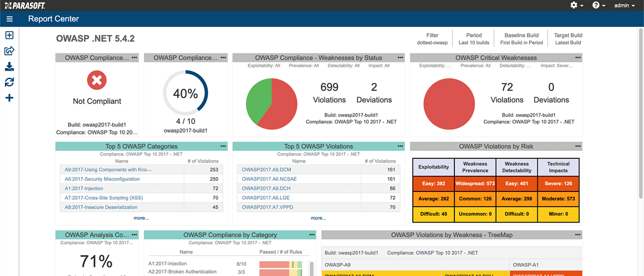Viewport: 644px width, 276px height.
Task: Click the Add Widget plus icon
Action: [9, 98]
